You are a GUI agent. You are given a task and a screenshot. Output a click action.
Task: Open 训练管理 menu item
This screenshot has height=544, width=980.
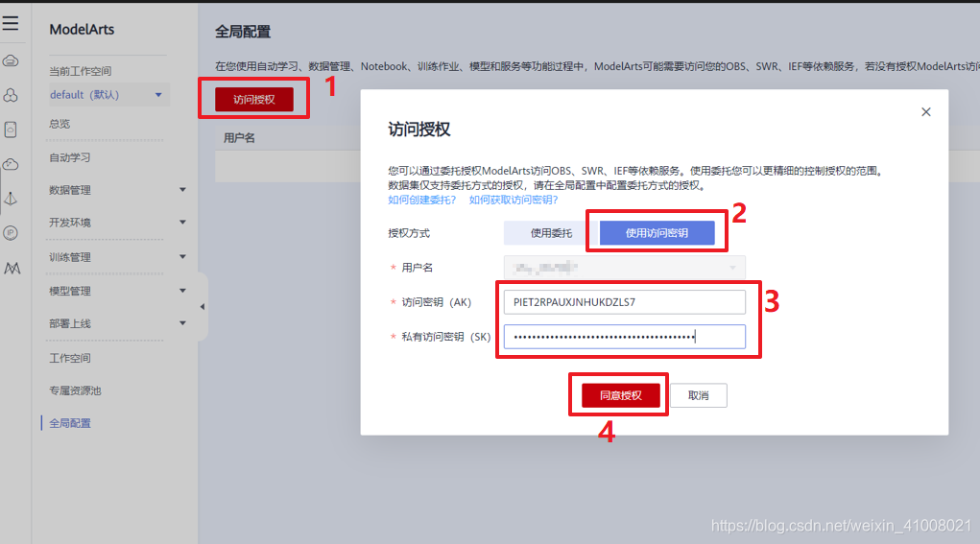[70, 257]
